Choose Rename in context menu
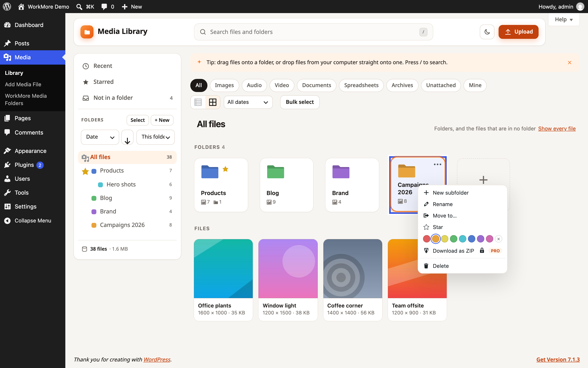 point(462,204)
